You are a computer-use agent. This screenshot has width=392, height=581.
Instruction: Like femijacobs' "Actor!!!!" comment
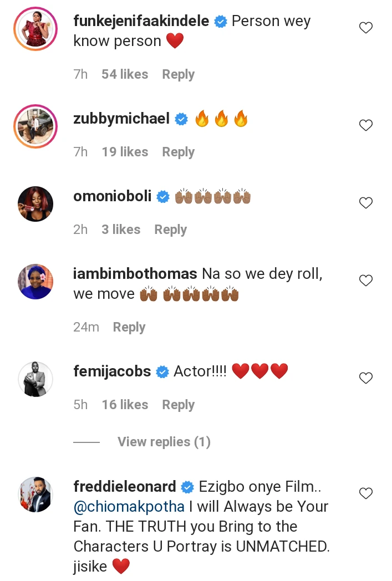[366, 378]
